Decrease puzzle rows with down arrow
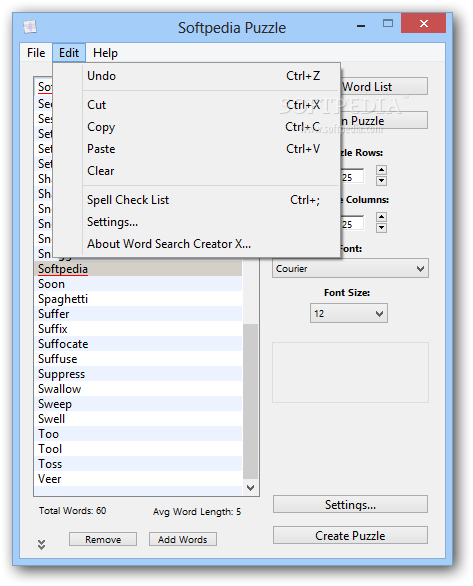 (x=381, y=181)
